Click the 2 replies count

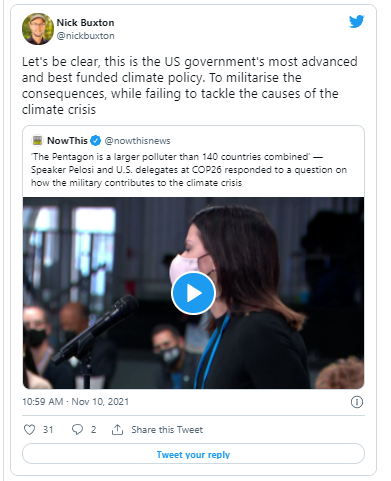click(x=93, y=430)
